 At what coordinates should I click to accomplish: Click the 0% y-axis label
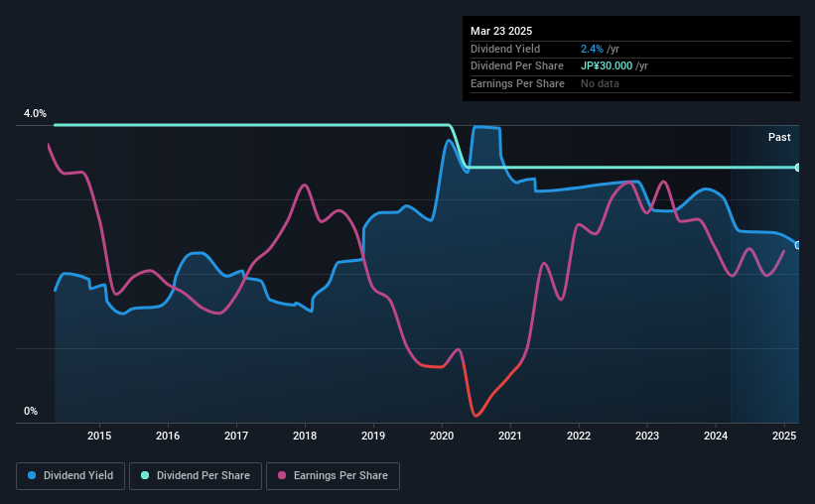pyautogui.click(x=31, y=411)
